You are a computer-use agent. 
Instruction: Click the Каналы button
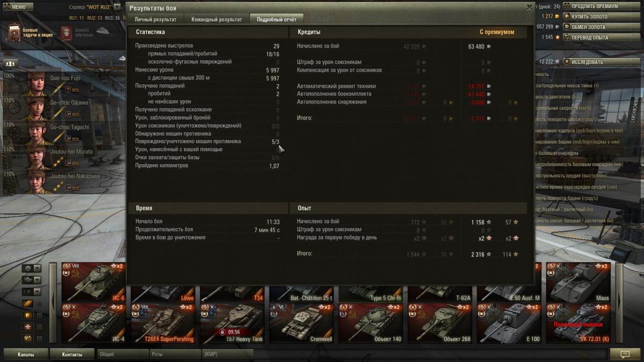pyautogui.click(x=26, y=354)
